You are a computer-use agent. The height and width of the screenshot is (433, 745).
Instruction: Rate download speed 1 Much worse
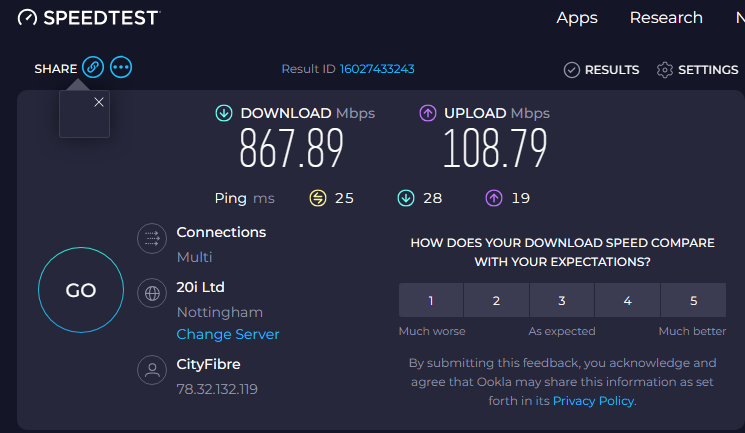[431, 300]
